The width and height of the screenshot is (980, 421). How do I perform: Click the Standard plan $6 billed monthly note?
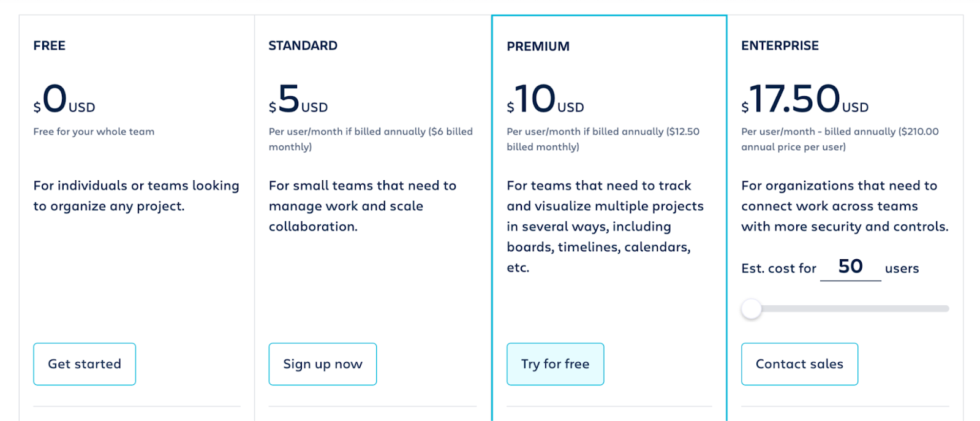[x=371, y=139]
